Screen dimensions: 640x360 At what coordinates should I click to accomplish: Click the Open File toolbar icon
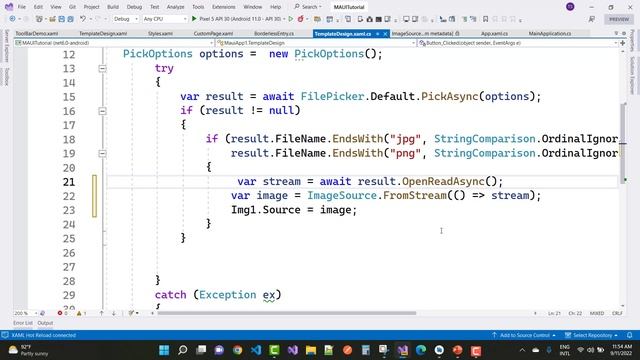click(x=52, y=19)
